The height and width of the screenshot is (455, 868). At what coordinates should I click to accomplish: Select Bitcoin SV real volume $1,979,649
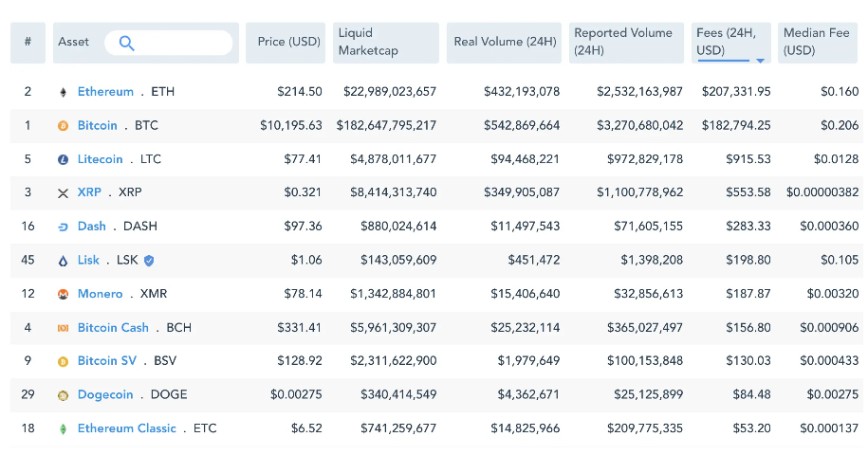pos(528,361)
